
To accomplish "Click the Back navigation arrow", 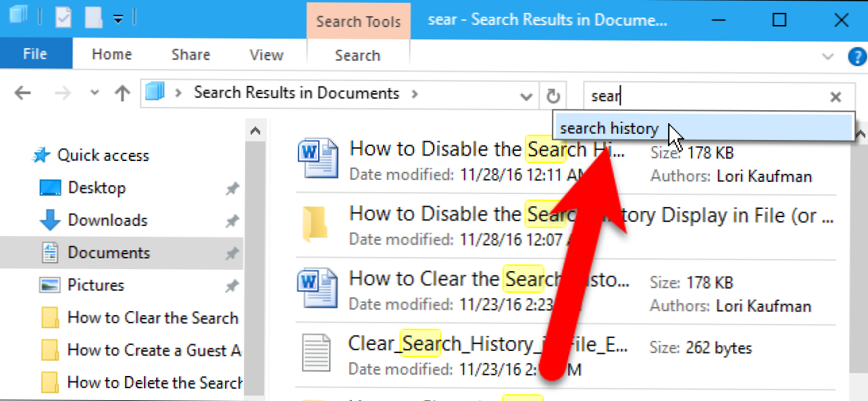I will click(x=23, y=94).
